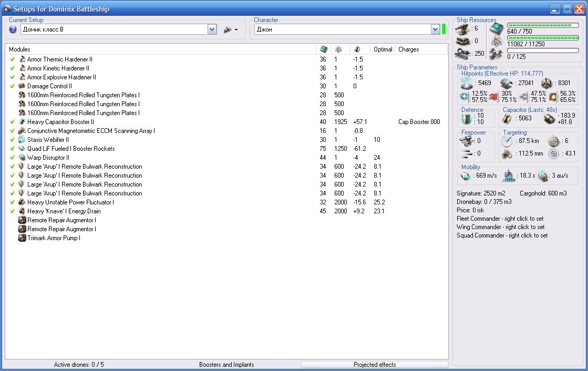Click the Price: 0 isk text
This screenshot has height=371, width=588.
(x=470, y=210)
